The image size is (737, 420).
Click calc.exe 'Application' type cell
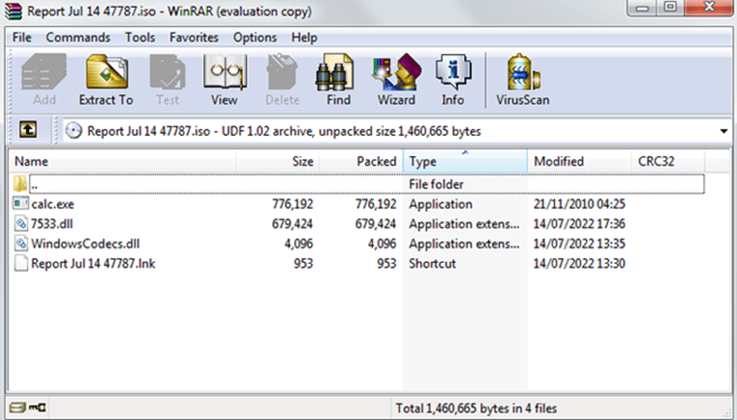pos(440,204)
